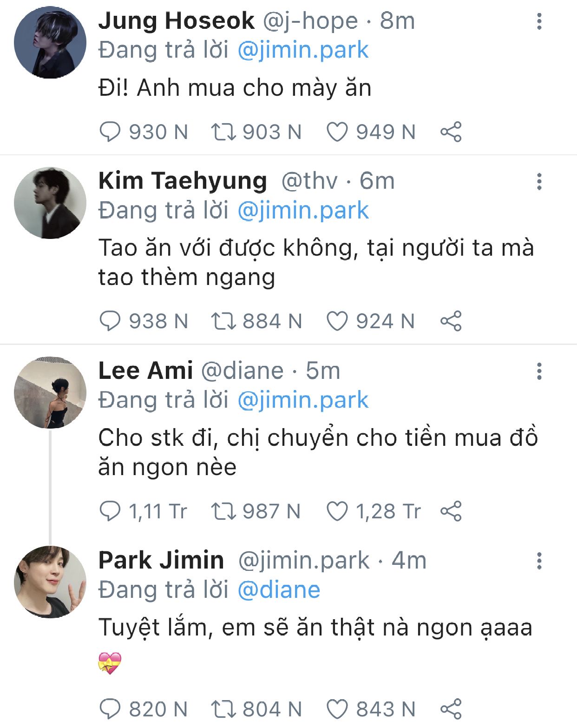This screenshot has width=577, height=728.
Task: Like Kim Taehyung's reply tweet
Action: (337, 321)
